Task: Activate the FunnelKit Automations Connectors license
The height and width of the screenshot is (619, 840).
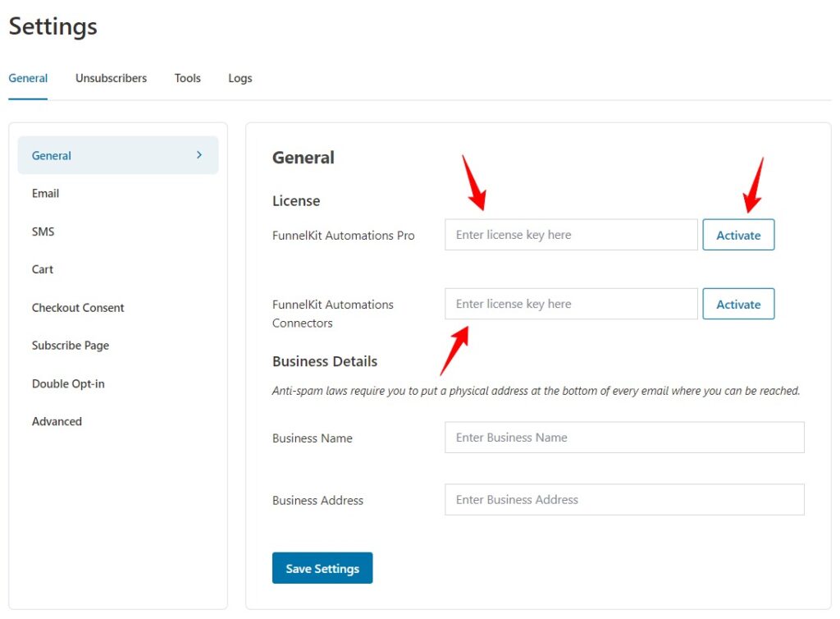Action: 738,304
